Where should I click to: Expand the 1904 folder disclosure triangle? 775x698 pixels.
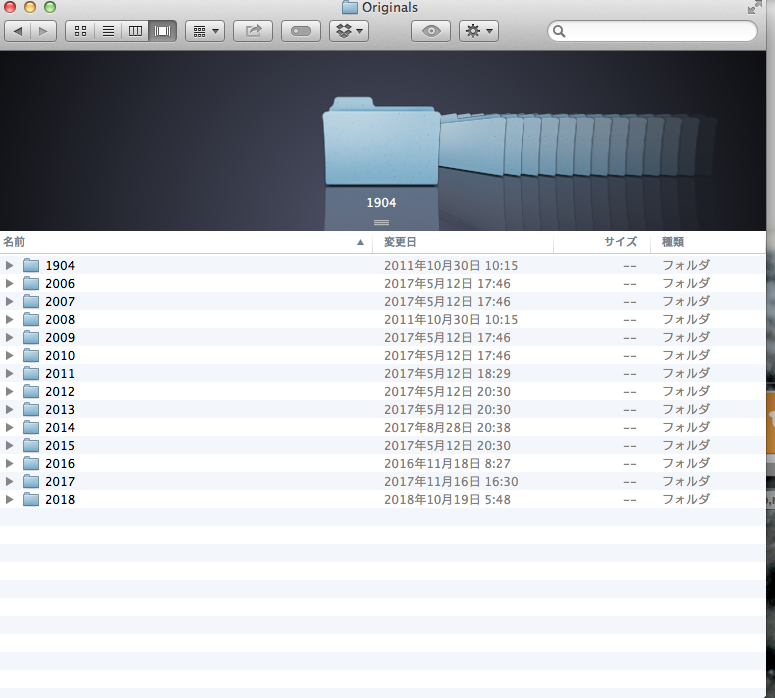[x=9, y=265]
